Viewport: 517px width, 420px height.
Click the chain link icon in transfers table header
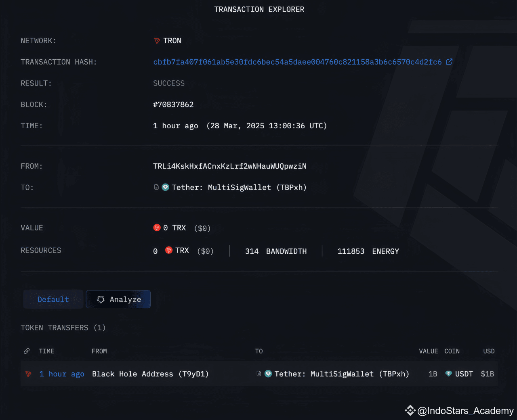(26, 351)
